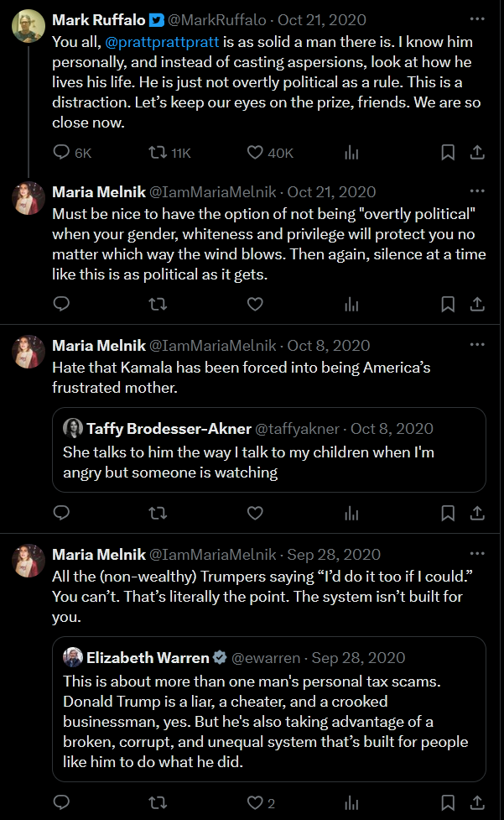
Task: Bookmark Mark Ruffalo's tweet
Action: (x=448, y=152)
